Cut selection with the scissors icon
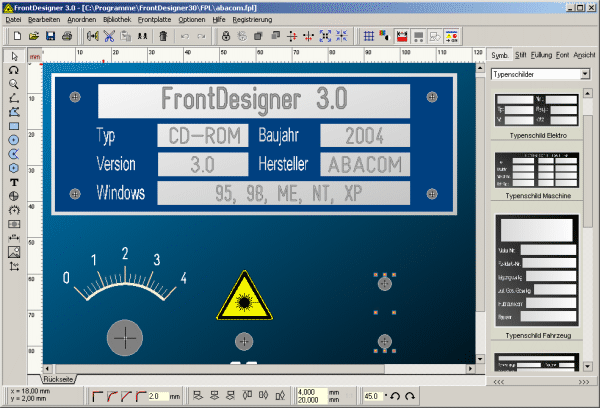 pyautogui.click(x=109, y=36)
